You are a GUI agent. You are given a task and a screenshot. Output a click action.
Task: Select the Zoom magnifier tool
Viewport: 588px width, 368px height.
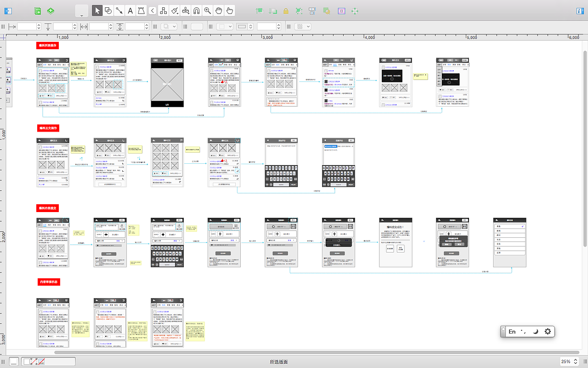(x=208, y=11)
